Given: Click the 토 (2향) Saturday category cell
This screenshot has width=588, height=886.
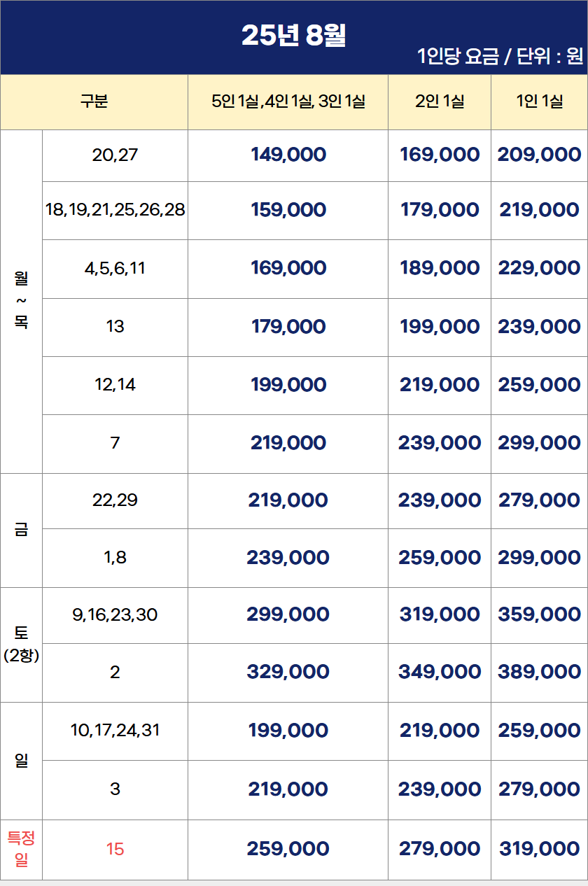Looking at the screenshot, I should click(21, 644).
